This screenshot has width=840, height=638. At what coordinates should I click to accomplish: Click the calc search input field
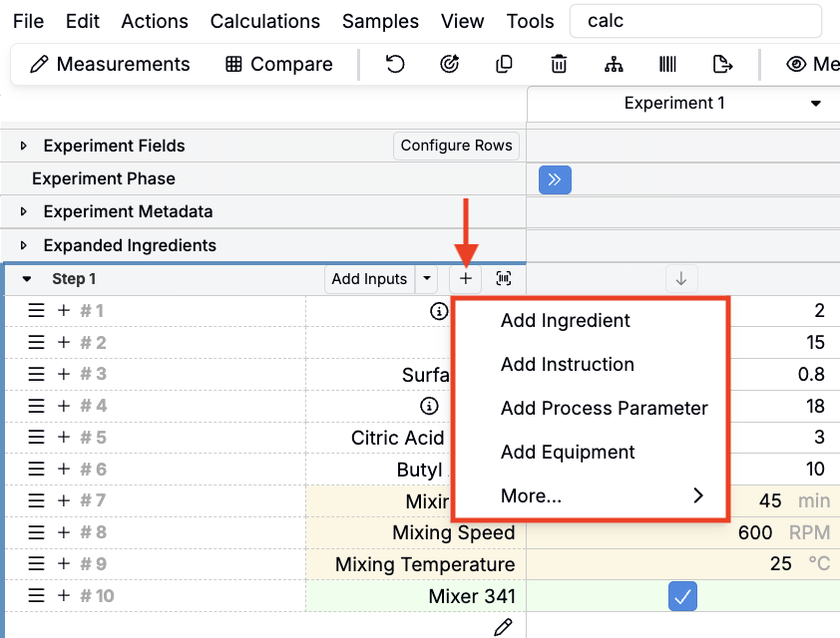pyautogui.click(x=695, y=21)
